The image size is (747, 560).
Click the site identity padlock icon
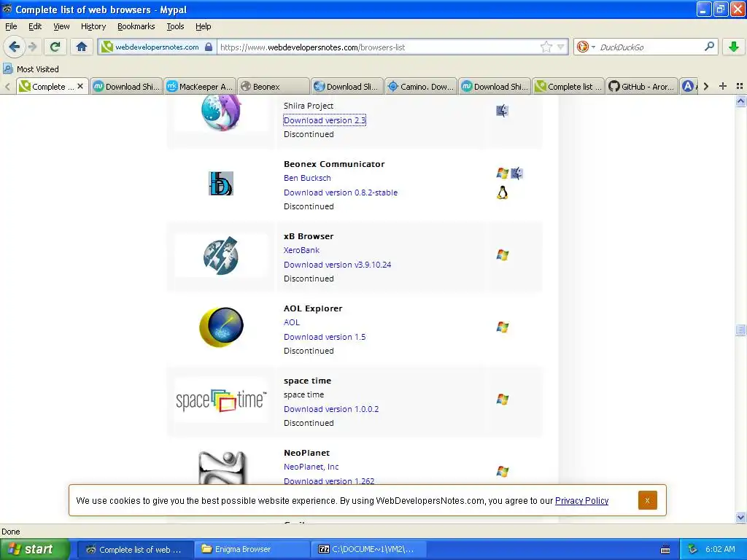tap(209, 47)
